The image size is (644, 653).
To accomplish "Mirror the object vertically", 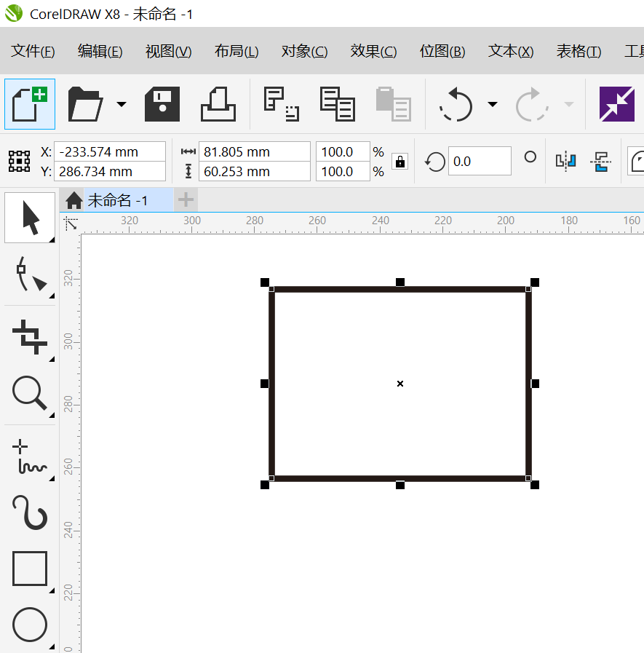I will pos(600,161).
